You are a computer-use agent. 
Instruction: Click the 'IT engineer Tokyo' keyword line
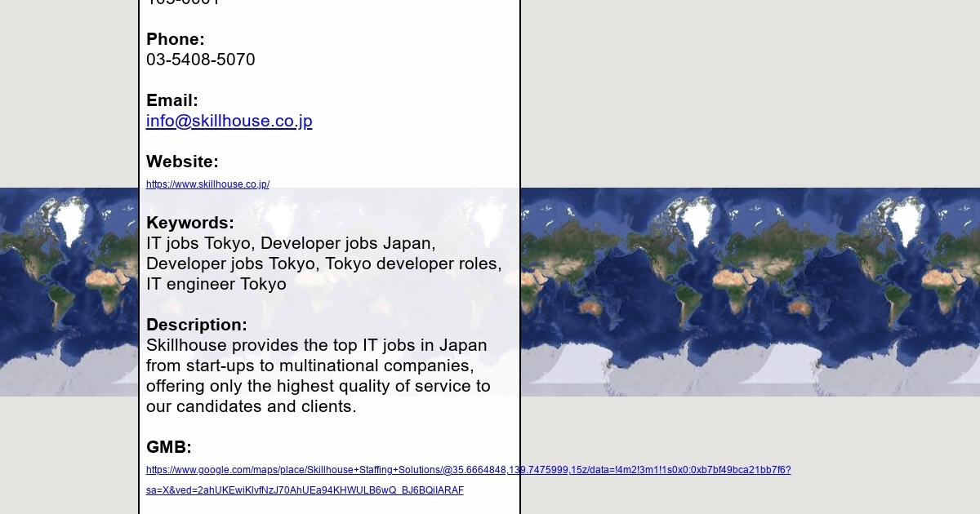point(216,284)
